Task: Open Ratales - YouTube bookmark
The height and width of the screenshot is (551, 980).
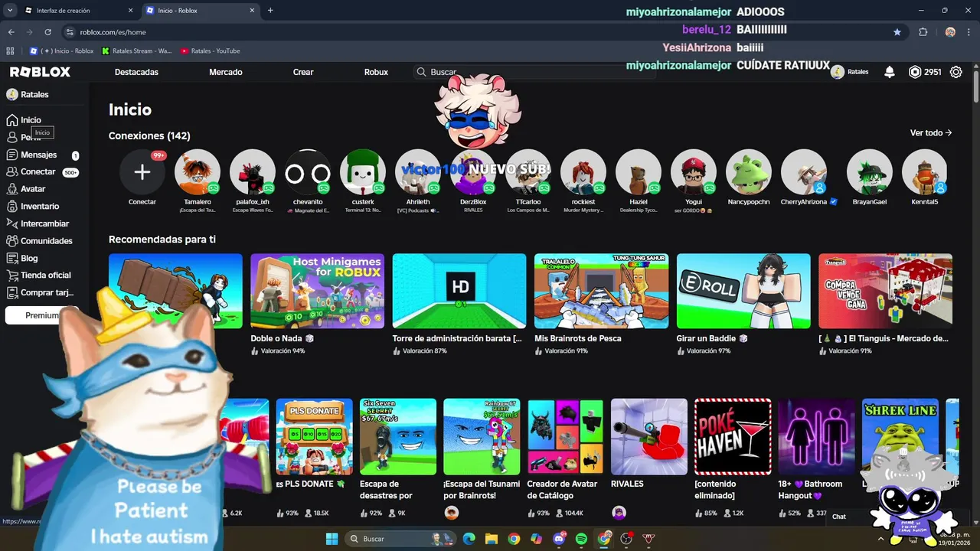Action: (211, 51)
